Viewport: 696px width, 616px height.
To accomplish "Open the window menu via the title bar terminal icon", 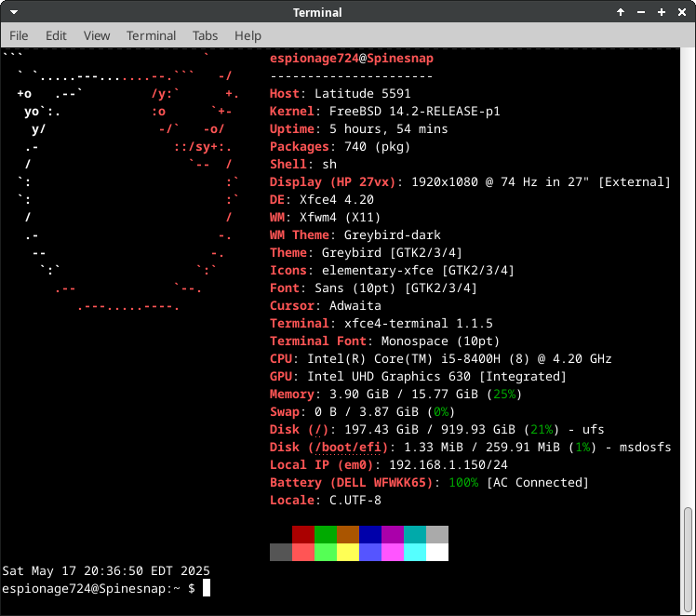I will [12, 12].
